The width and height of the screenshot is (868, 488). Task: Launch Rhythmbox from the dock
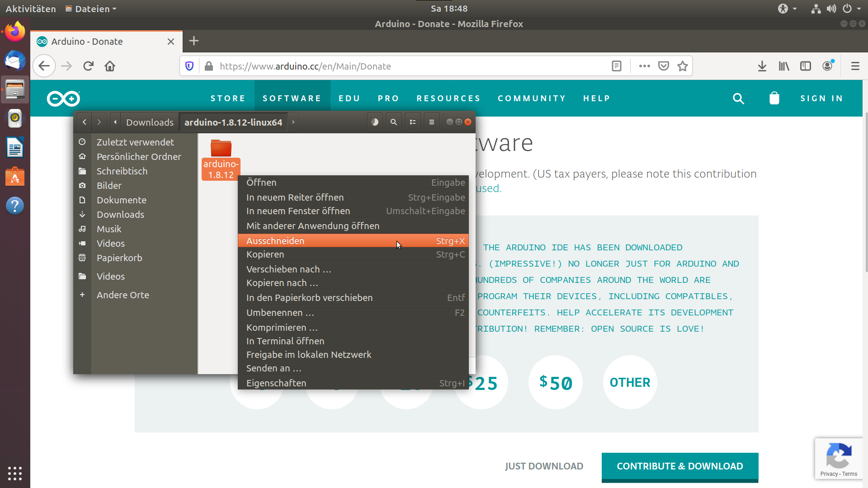[15, 118]
